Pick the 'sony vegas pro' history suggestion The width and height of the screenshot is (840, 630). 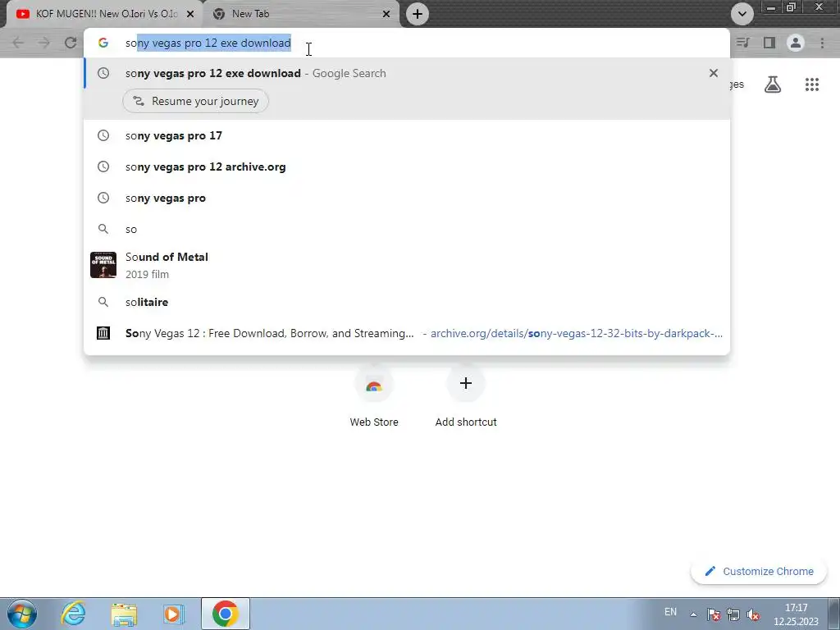click(x=407, y=198)
